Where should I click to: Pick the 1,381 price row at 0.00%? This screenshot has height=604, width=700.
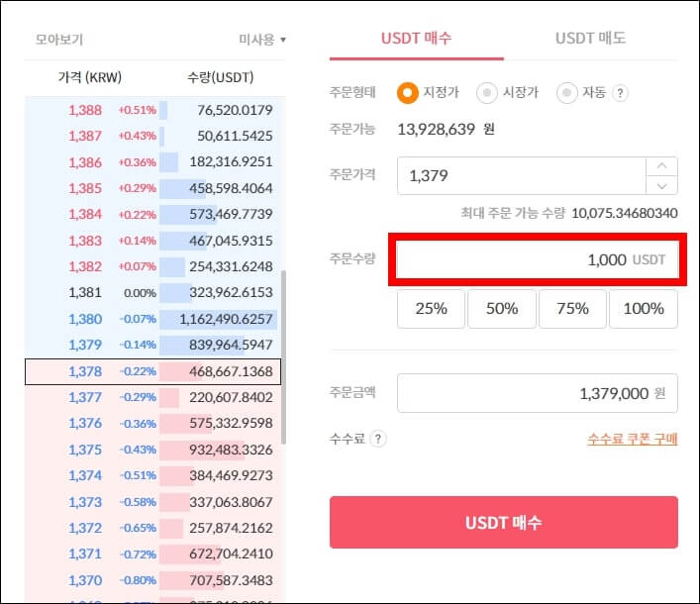pos(152,293)
